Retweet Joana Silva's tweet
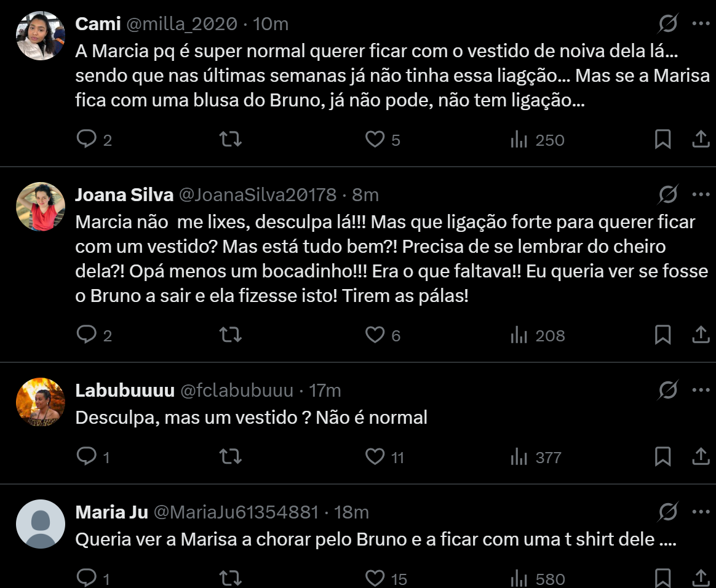The image size is (716, 588). pos(229,335)
